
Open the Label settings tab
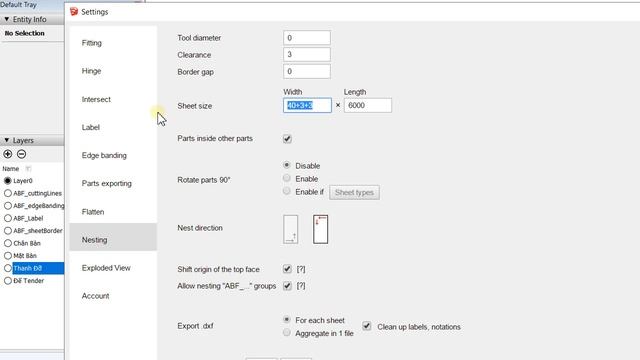point(113,127)
